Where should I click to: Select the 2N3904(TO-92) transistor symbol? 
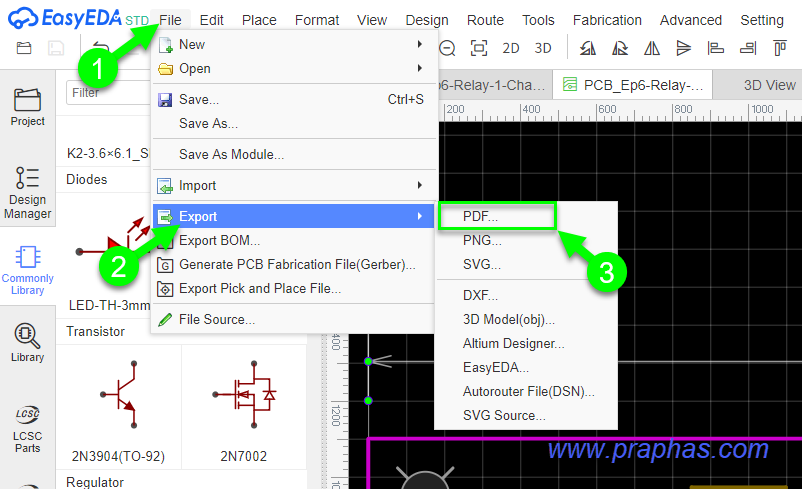tap(118, 408)
